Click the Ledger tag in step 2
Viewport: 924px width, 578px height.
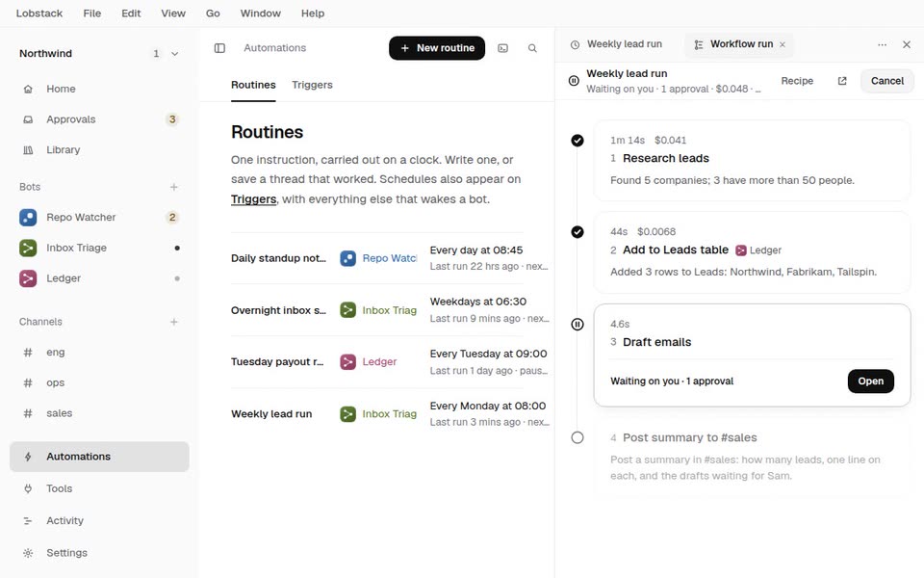pyautogui.click(x=758, y=250)
